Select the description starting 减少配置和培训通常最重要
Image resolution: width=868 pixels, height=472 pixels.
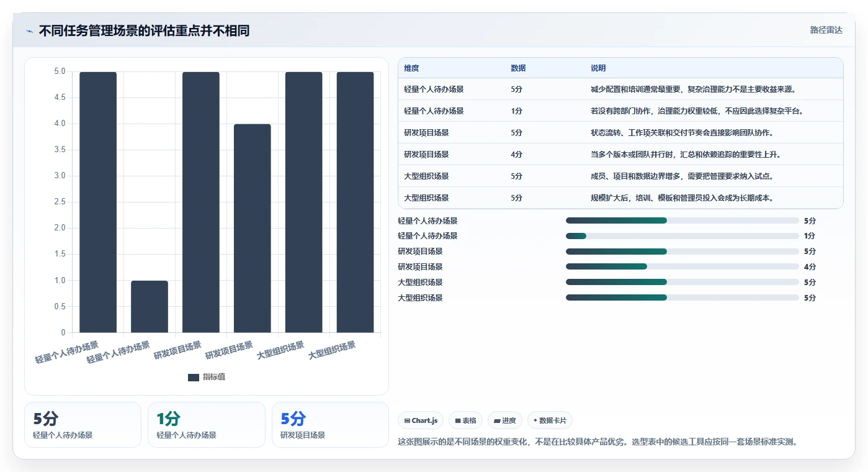(x=693, y=89)
